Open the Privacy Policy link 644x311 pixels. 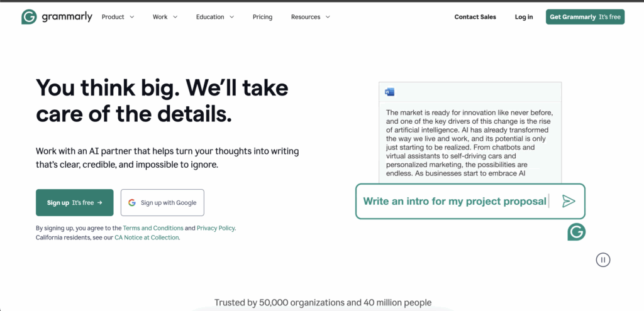(216, 228)
